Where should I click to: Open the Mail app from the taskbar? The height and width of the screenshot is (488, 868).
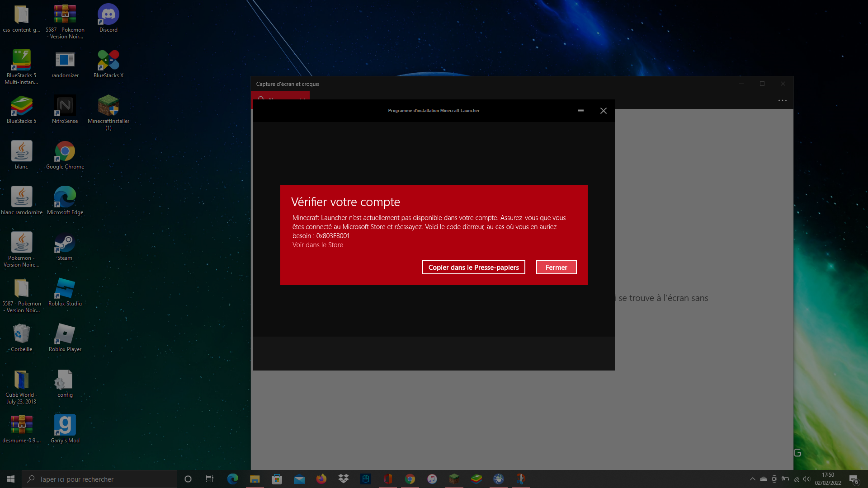click(299, 479)
